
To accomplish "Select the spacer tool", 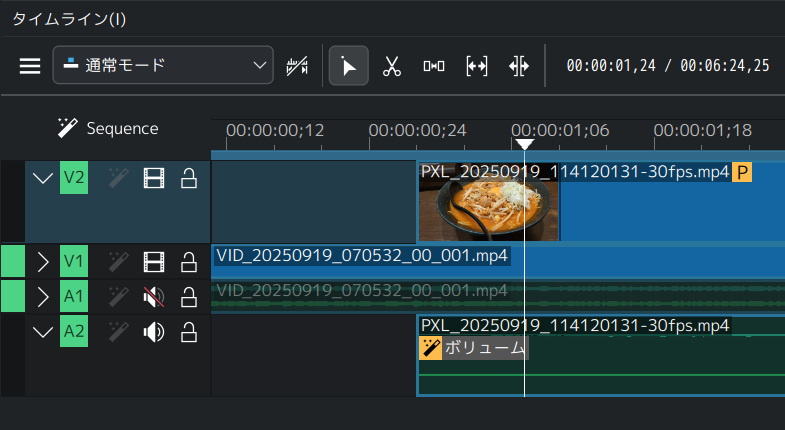I will [433, 66].
